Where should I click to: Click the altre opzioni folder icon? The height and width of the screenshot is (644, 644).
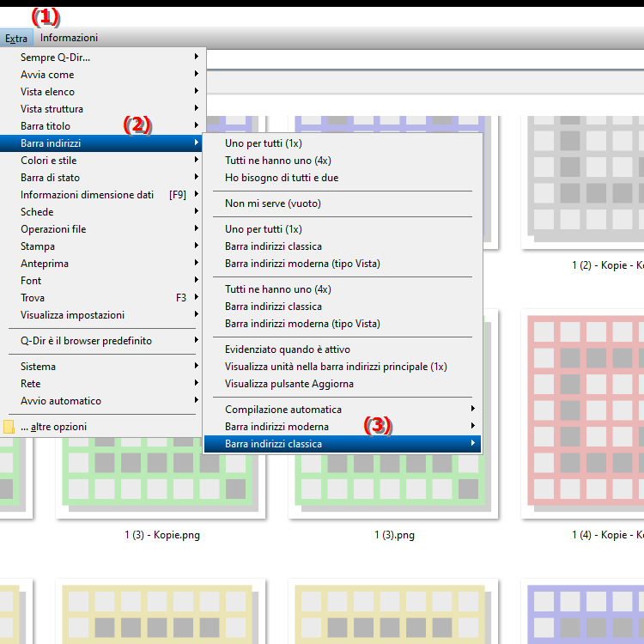9,427
